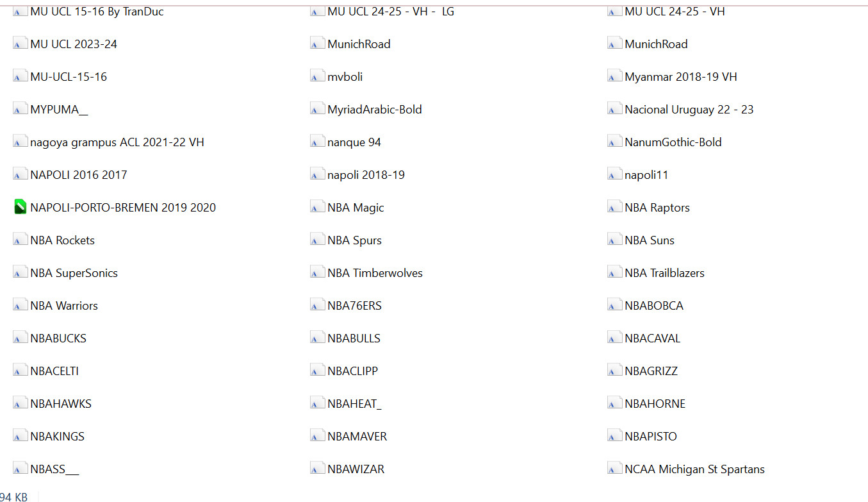Click the NBA Rockets font icon
This screenshot has height=502, width=868.
pyautogui.click(x=20, y=240)
